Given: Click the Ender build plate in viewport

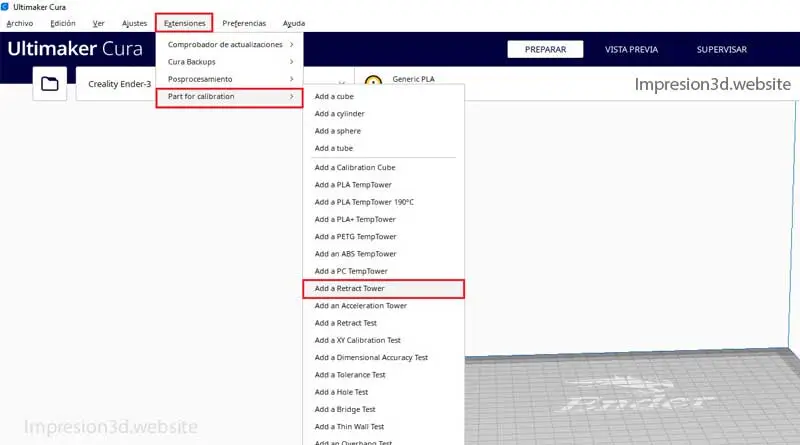Looking at the screenshot, I should tap(633, 398).
